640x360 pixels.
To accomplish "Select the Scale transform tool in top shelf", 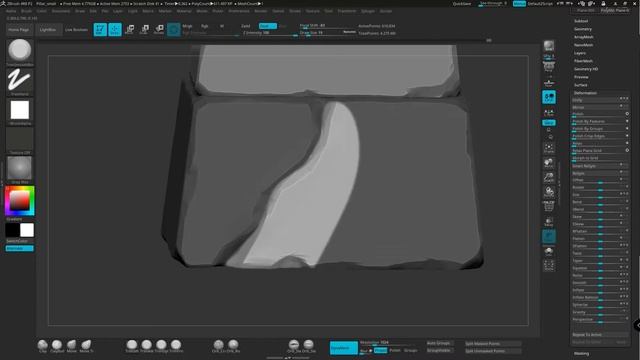I will [x=144, y=29].
